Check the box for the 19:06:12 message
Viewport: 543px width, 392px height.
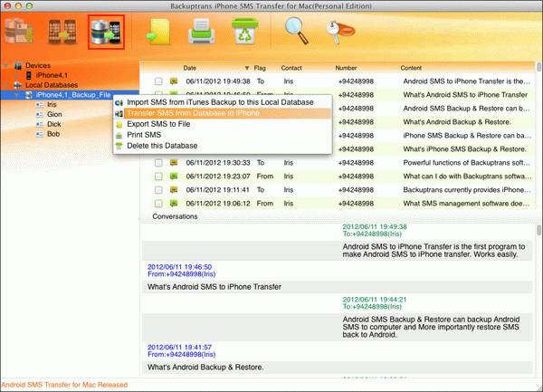pyautogui.click(x=158, y=204)
